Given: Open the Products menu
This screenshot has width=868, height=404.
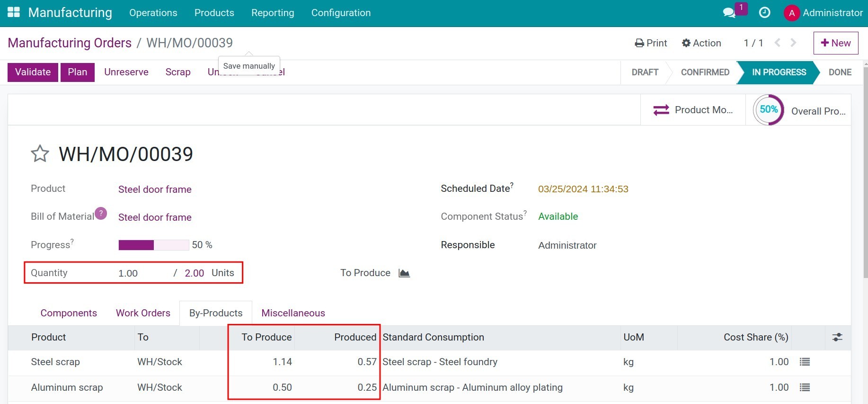Looking at the screenshot, I should click(x=214, y=13).
